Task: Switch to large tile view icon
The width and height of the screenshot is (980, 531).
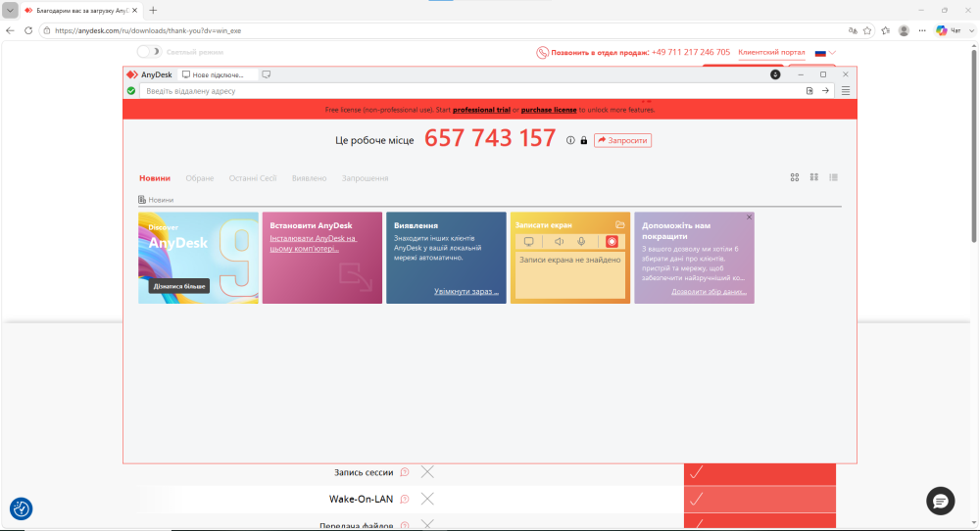Action: tap(795, 177)
